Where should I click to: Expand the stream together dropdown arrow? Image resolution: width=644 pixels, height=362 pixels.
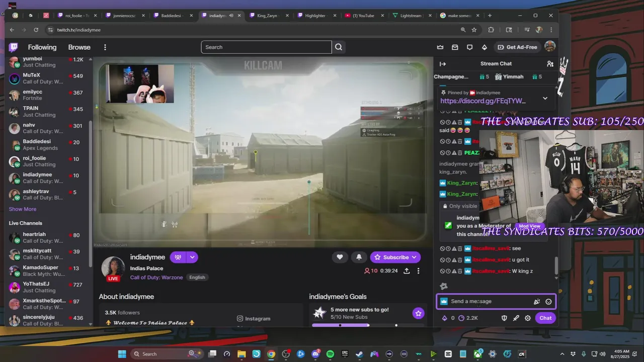(x=192, y=257)
